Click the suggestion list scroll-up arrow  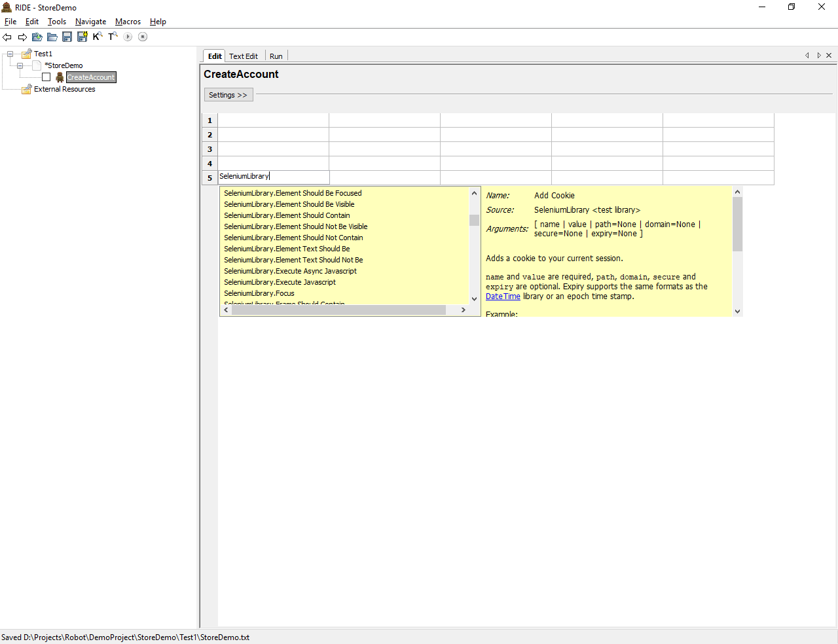[x=475, y=193]
